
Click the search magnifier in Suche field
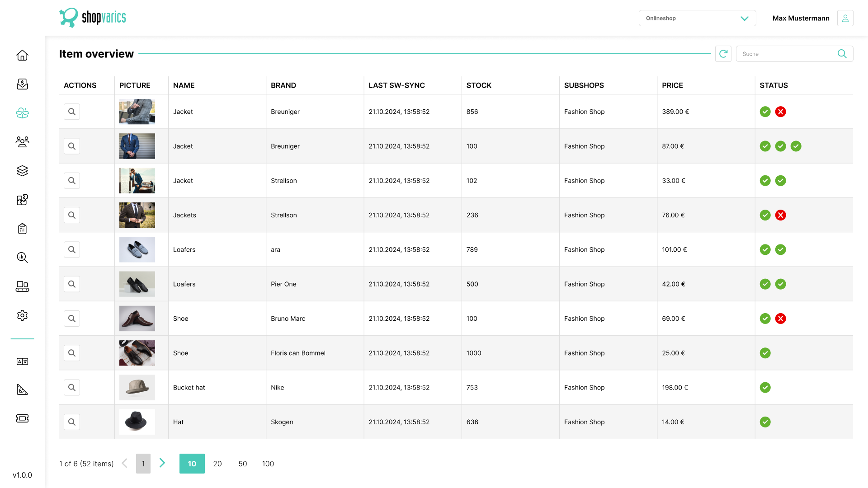click(x=842, y=54)
